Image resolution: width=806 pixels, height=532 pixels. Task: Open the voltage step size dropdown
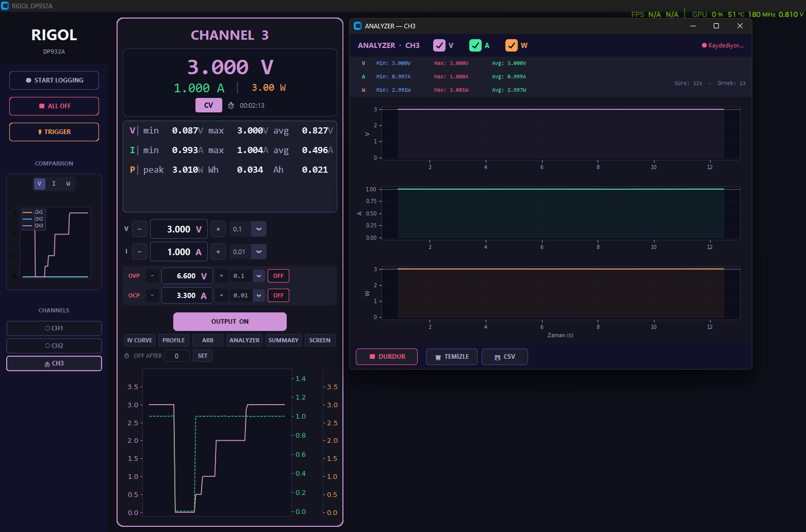(x=259, y=229)
